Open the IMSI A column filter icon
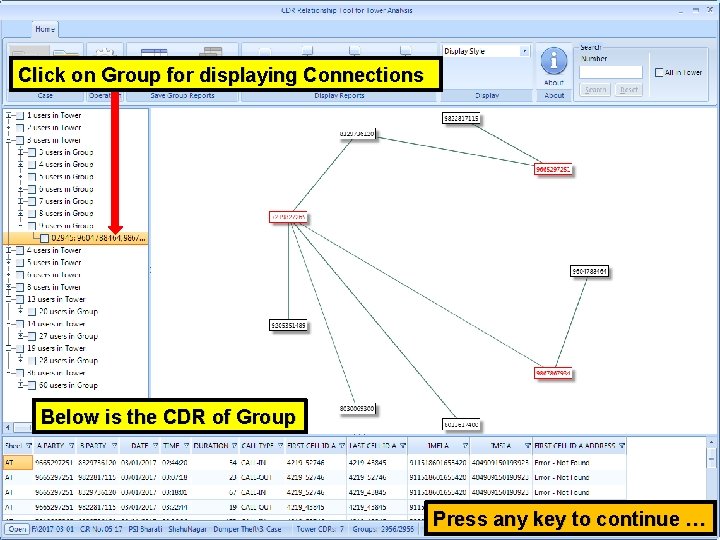The width and height of the screenshot is (720, 540). pos(527,445)
